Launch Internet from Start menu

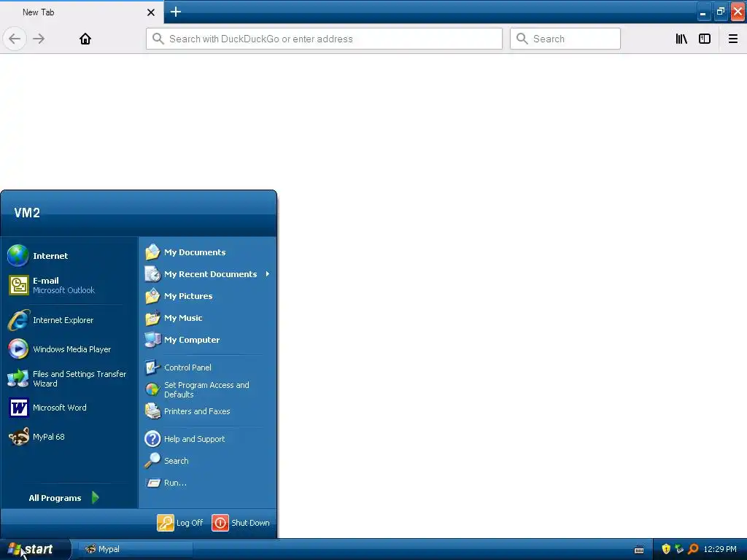[69, 256]
